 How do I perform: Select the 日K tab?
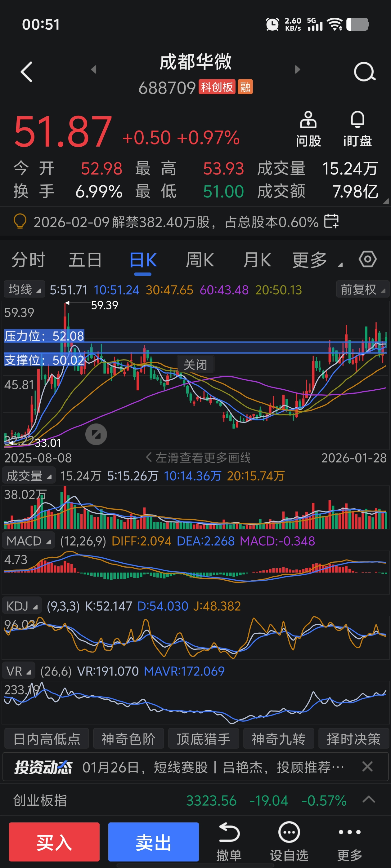pyautogui.click(x=143, y=260)
